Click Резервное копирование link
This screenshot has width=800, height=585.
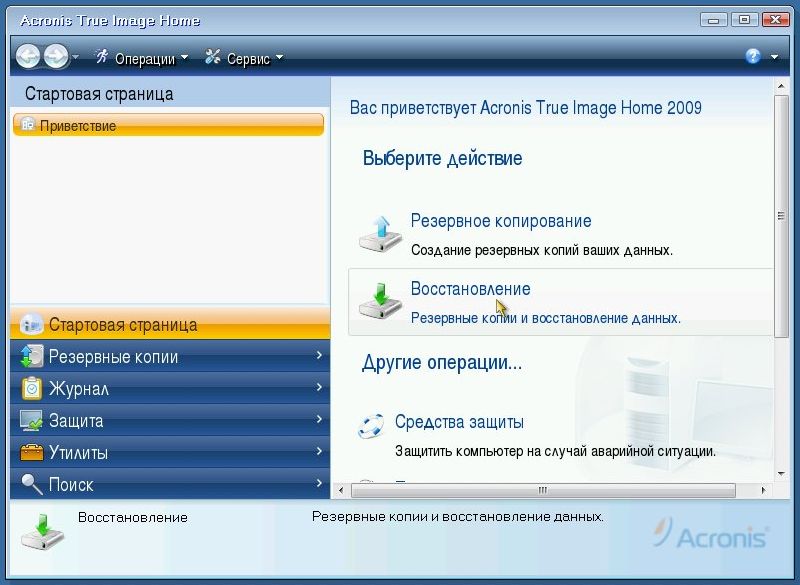click(x=501, y=221)
